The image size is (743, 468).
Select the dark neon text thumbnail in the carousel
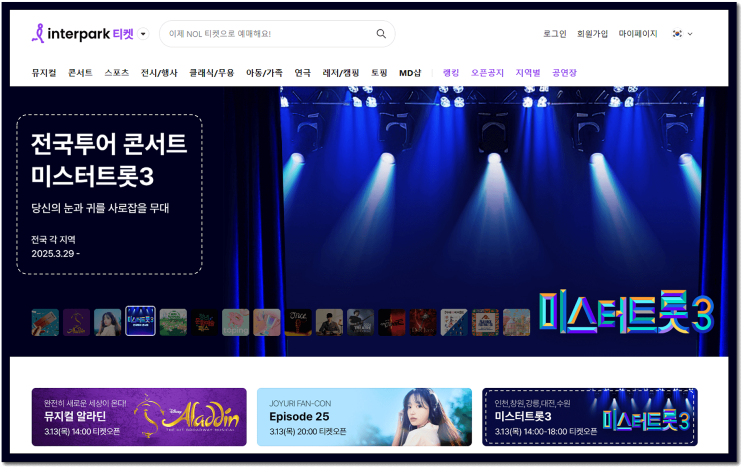coord(204,322)
